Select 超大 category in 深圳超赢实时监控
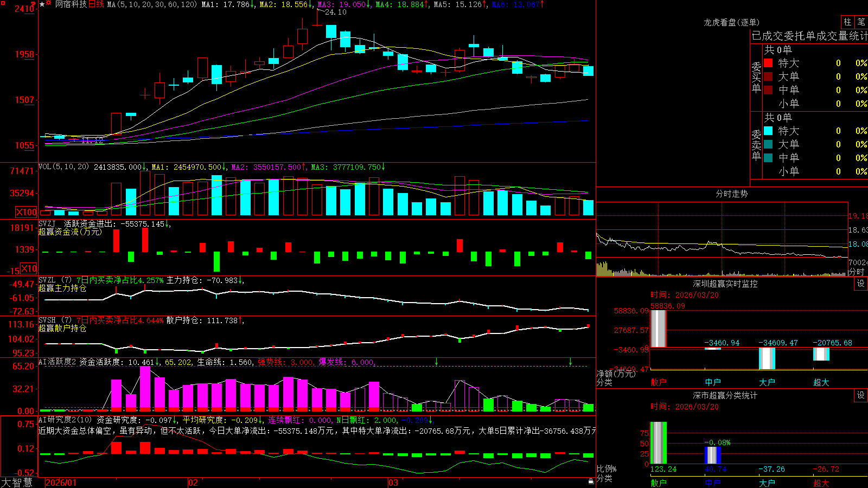 821,382
